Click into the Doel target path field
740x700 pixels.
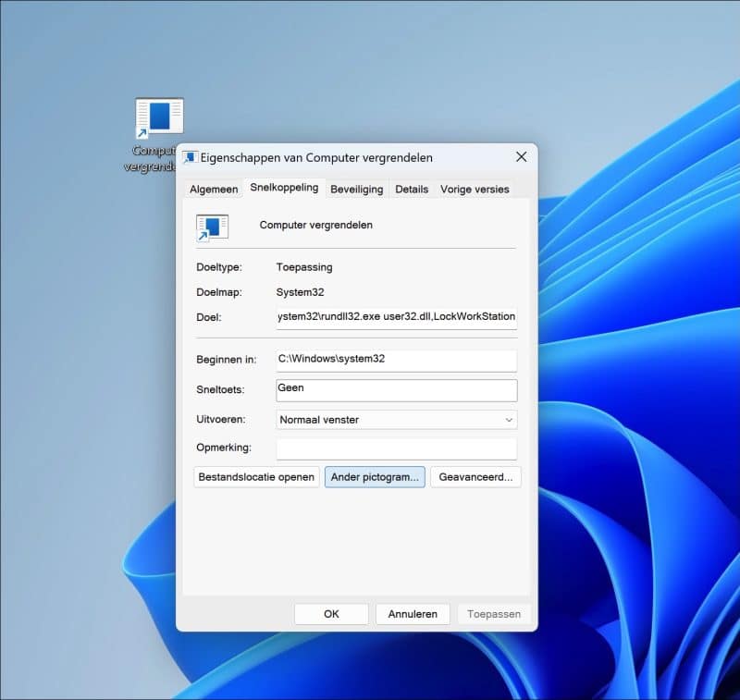point(396,317)
